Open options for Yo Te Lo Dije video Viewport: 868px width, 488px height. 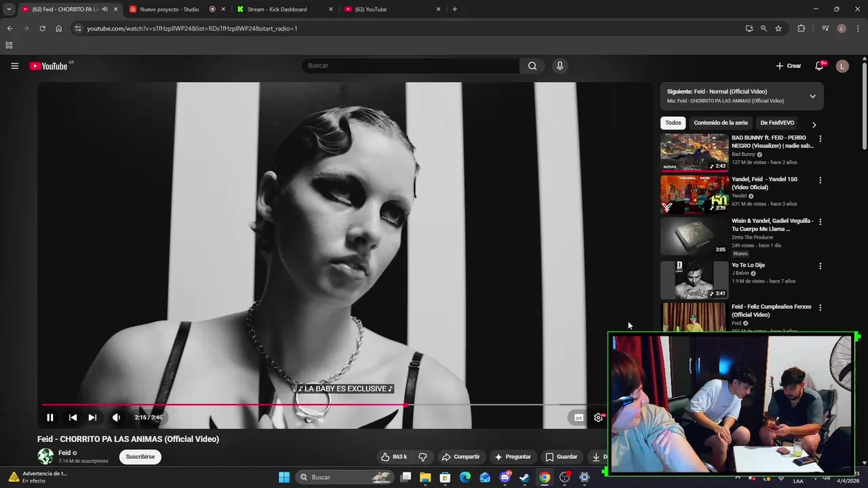(820, 266)
